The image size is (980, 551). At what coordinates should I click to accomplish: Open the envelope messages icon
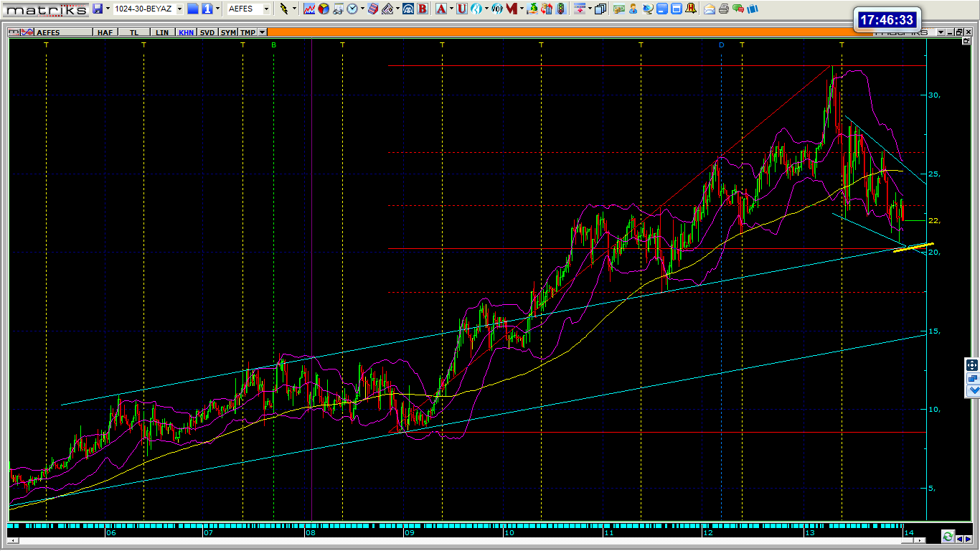point(710,9)
